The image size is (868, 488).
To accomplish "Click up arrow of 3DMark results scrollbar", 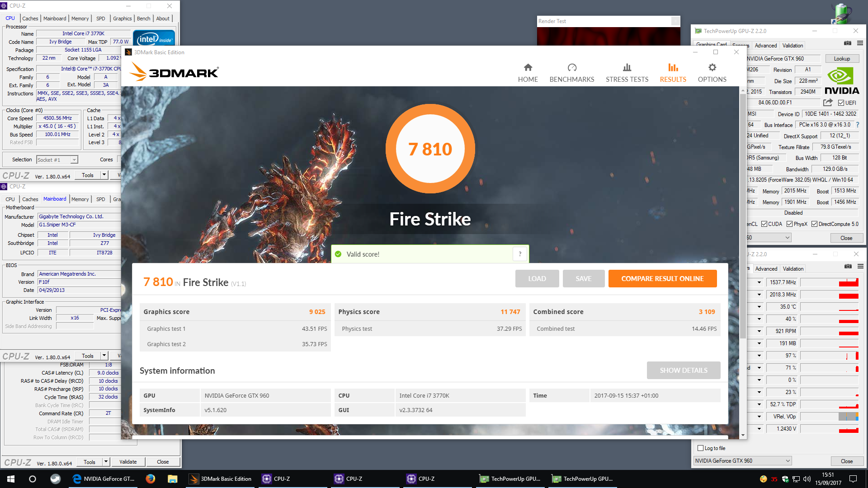I will (743, 90).
